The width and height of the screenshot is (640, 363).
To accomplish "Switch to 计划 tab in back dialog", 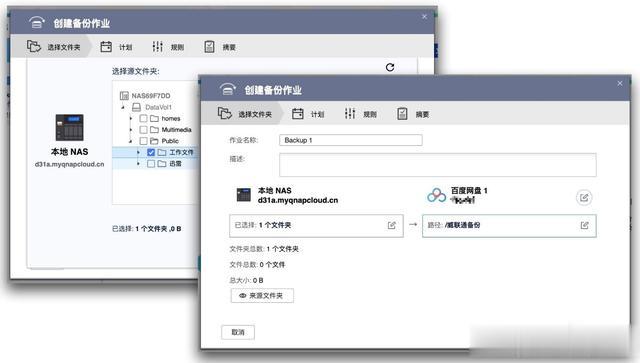I will tap(116, 47).
